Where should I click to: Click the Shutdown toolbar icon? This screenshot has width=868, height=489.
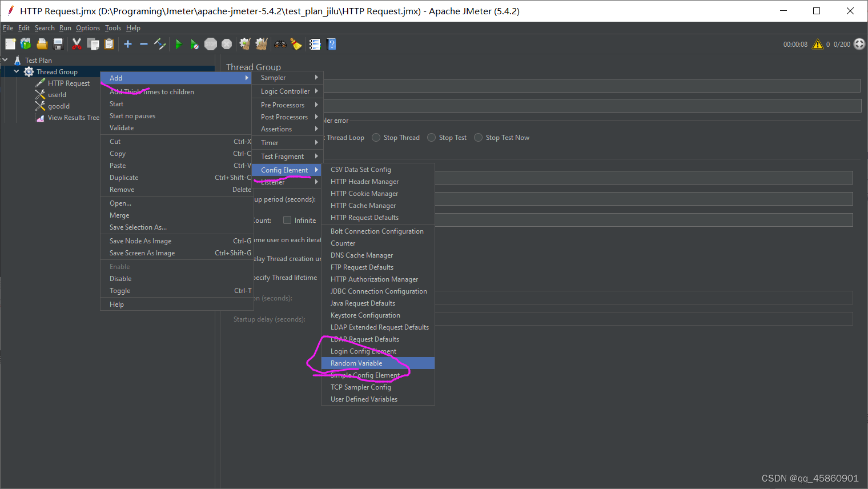[227, 44]
